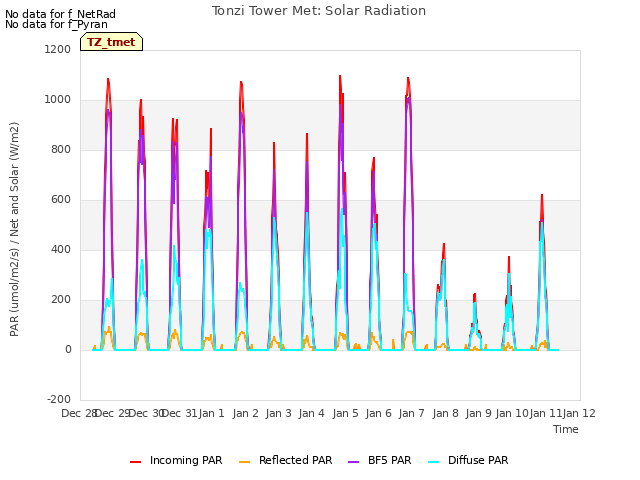Screen dimensions: 640x480
Task: Click the 1000 y-axis tick label
Action: [x=58, y=100]
